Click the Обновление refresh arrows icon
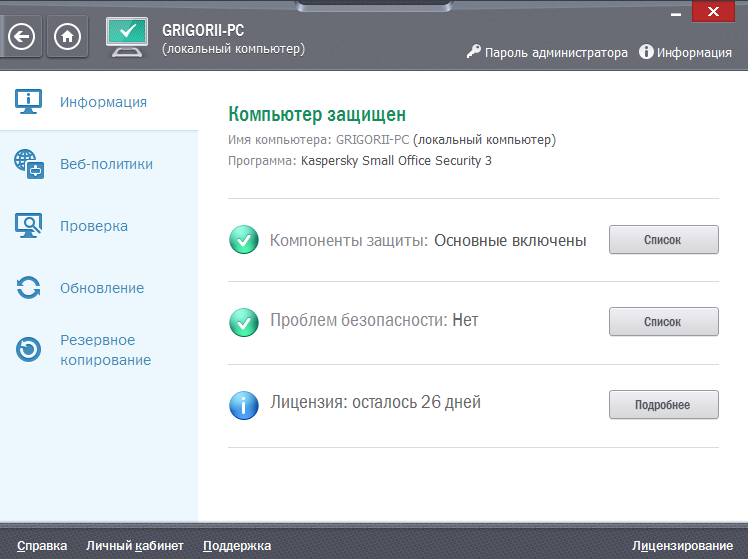Image resolution: width=748 pixels, height=559 pixels. [29, 288]
